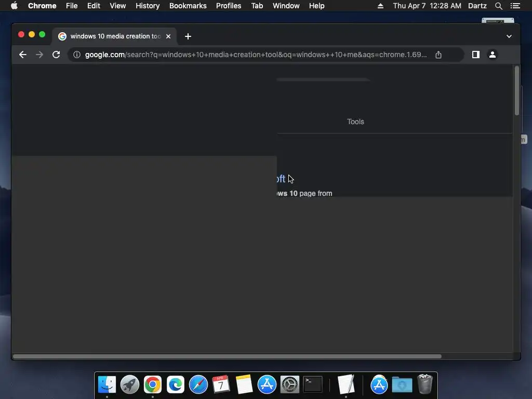Open Launchpad rocket icon in Dock

pos(129,384)
